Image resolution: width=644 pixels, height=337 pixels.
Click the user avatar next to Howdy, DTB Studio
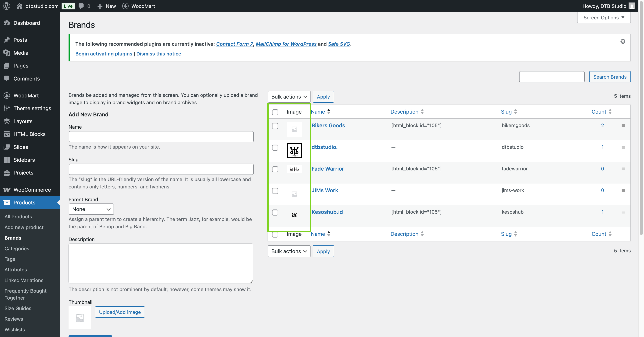click(632, 6)
